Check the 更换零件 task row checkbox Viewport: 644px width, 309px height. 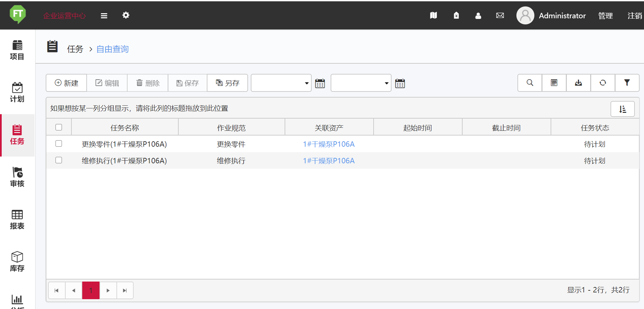click(59, 144)
